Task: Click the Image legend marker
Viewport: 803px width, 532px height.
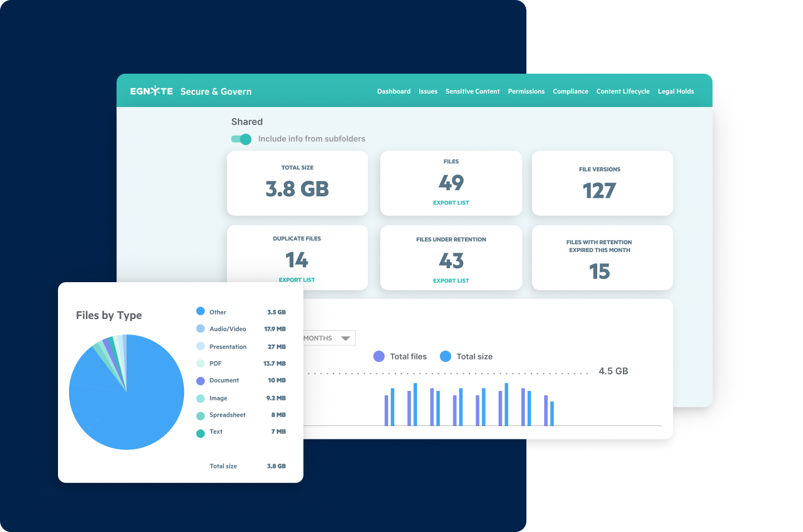Action: point(200,398)
